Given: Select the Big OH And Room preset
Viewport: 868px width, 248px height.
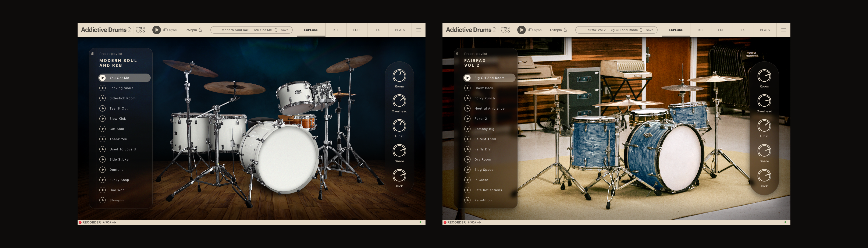Looking at the screenshot, I should 489,78.
